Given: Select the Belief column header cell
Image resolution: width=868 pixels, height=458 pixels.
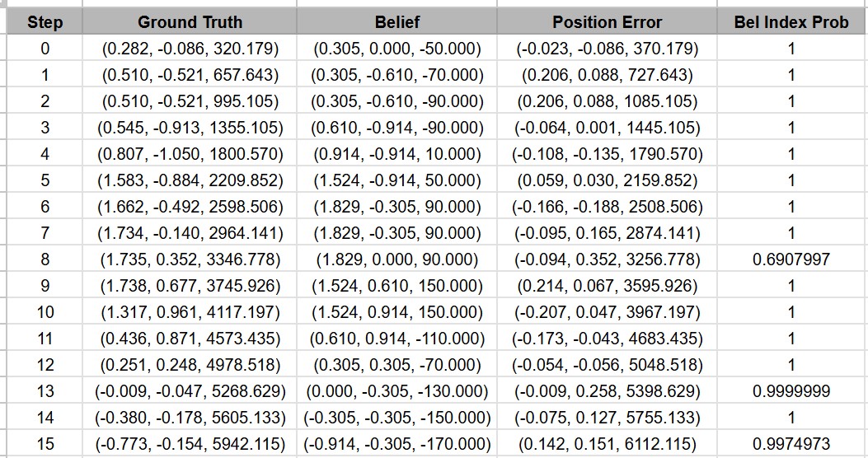Looking at the screenshot, I should pos(397,22).
